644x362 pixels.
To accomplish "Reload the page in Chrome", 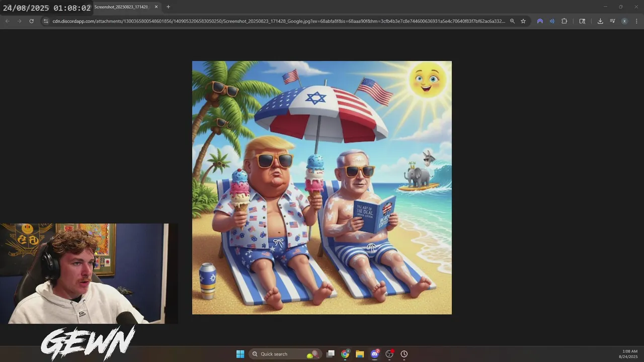I will click(31, 21).
